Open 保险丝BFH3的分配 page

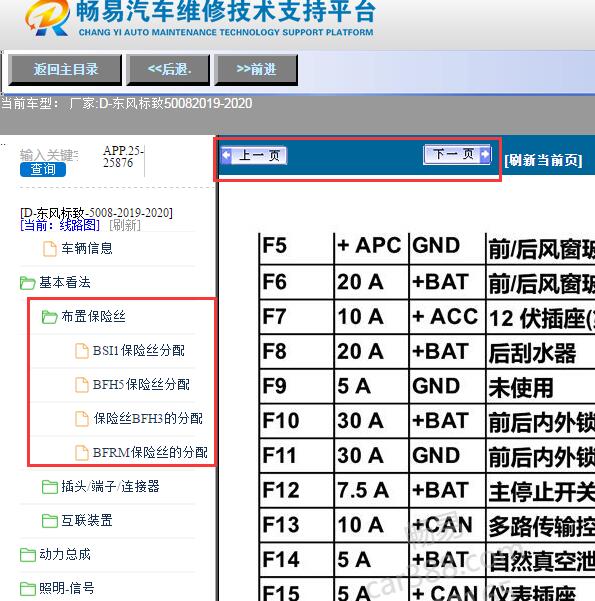tap(148, 418)
